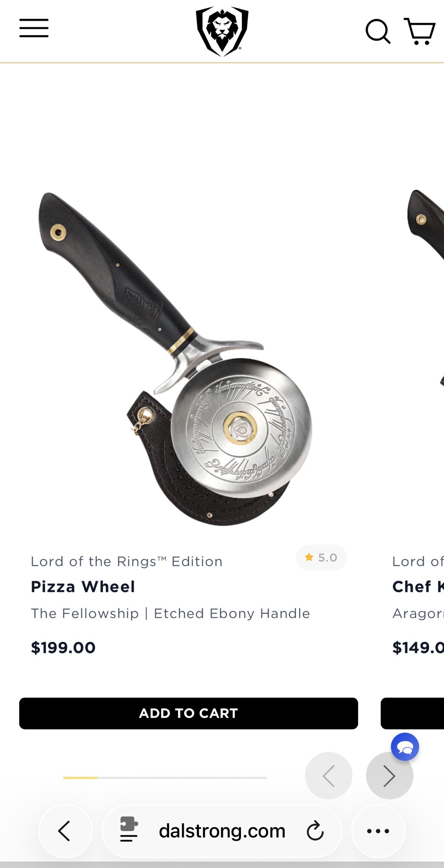Open browser three-dots more menu

(x=378, y=831)
